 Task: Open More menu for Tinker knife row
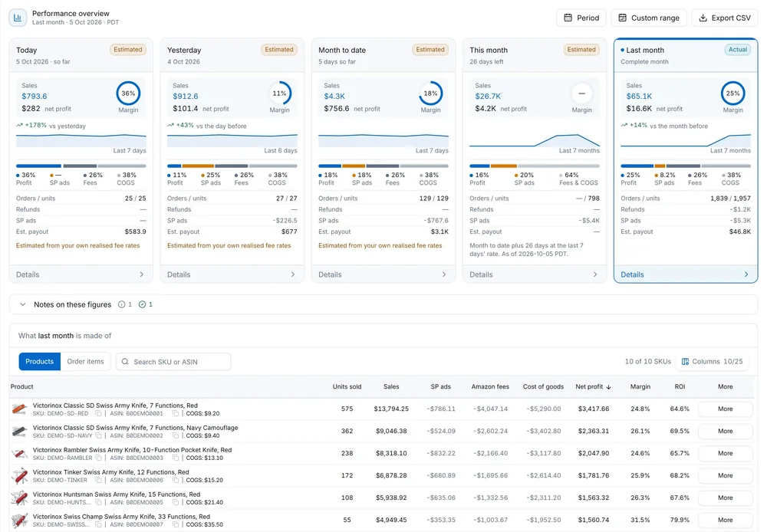tap(725, 476)
